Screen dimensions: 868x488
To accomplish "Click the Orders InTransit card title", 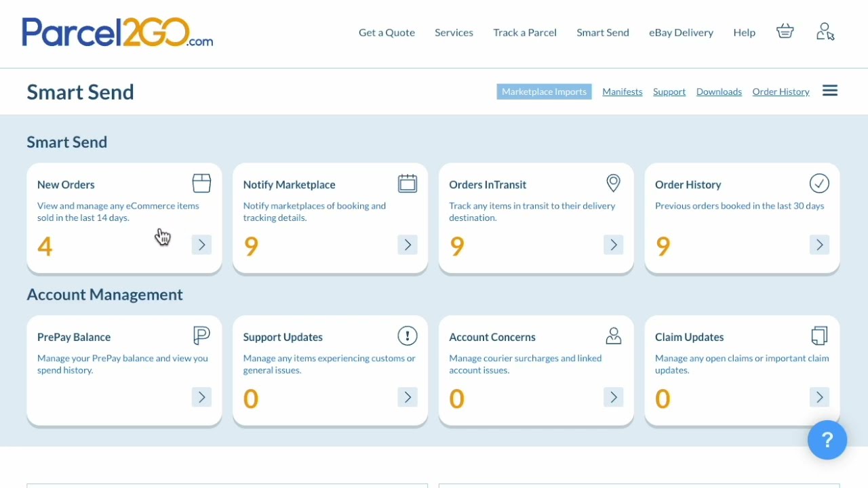I will 488,184.
